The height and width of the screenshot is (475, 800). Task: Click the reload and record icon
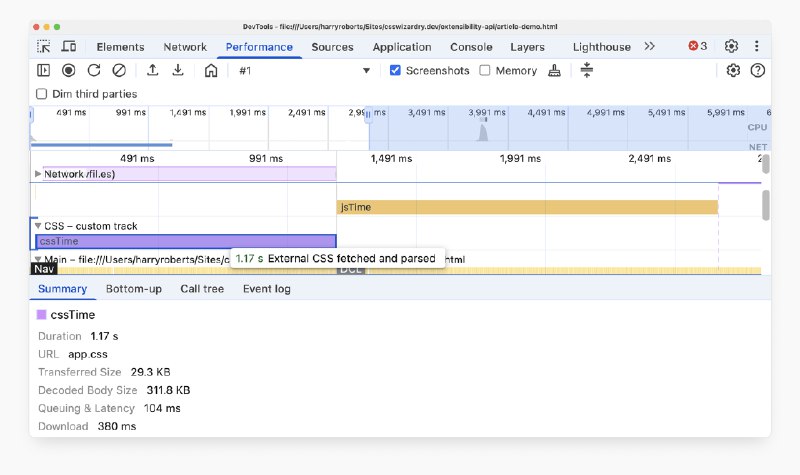tap(94, 70)
